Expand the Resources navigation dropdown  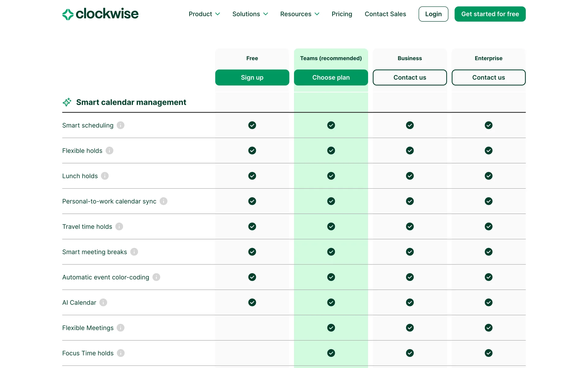point(300,14)
